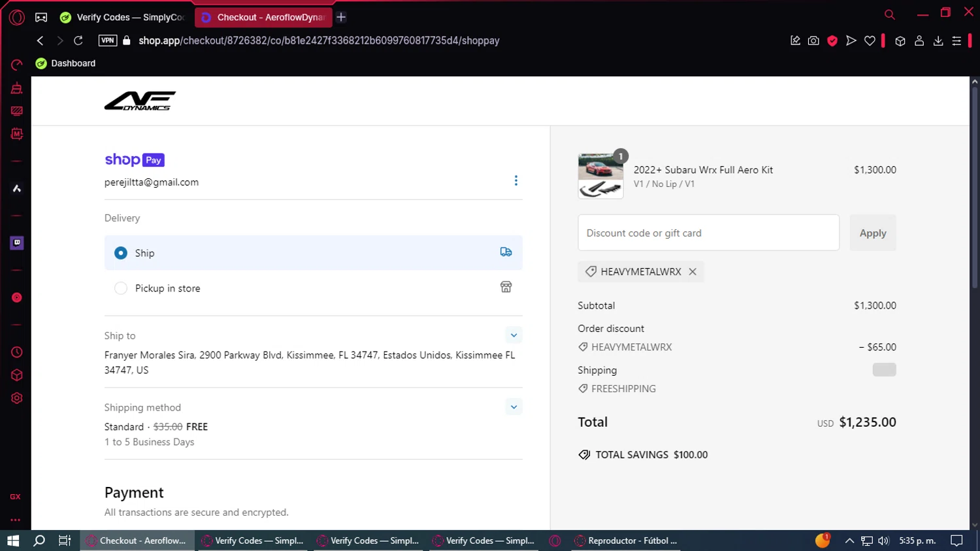Screen dimensions: 980x551
Task: Open Aria AI icon in sidebar
Action: tap(17, 189)
